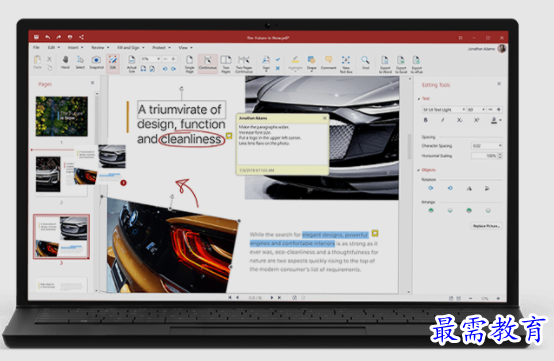Click the Replace Picture button
Viewport: 554px width, 361px height.
point(486,226)
